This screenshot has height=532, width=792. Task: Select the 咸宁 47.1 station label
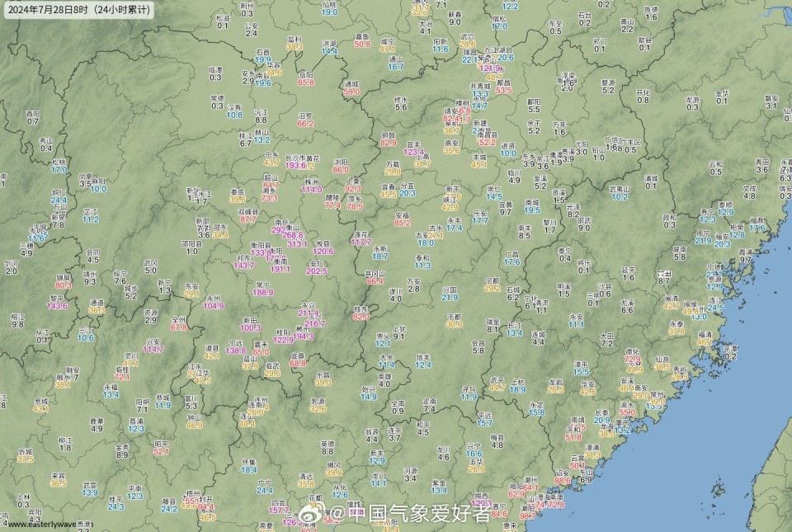click(x=387, y=45)
